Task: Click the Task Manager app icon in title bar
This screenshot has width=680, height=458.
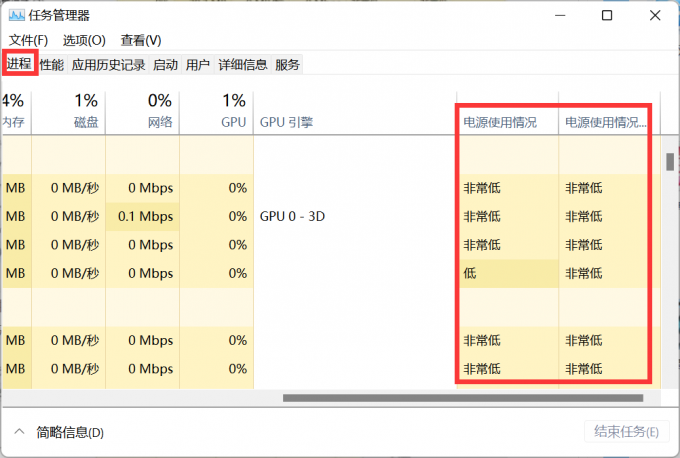Action: coord(16,15)
